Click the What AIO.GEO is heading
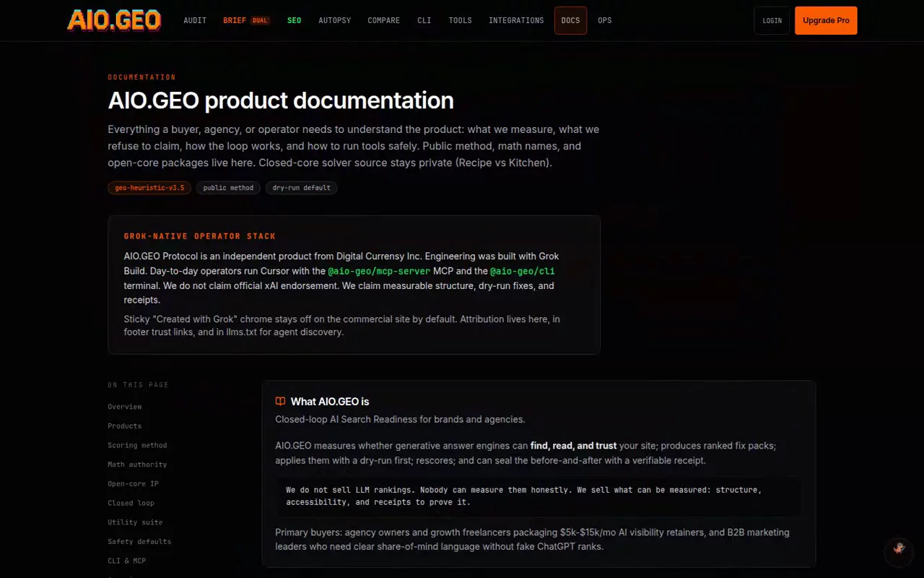 pyautogui.click(x=330, y=402)
